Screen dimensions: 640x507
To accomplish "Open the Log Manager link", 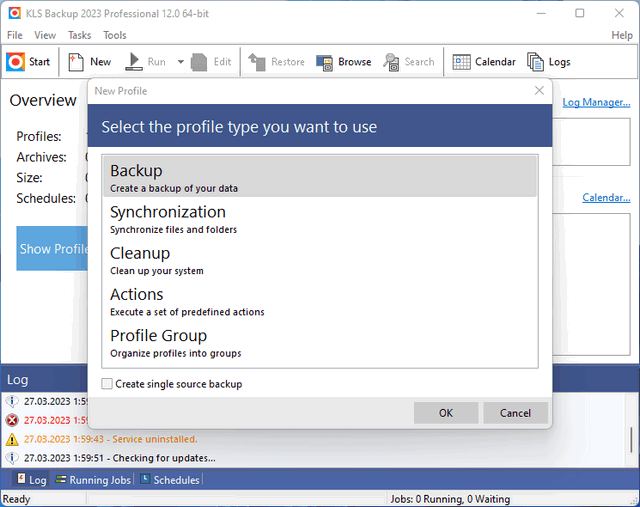I will point(596,102).
